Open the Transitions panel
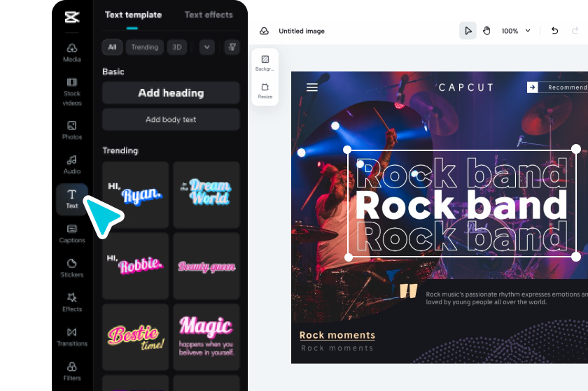 coord(72,337)
